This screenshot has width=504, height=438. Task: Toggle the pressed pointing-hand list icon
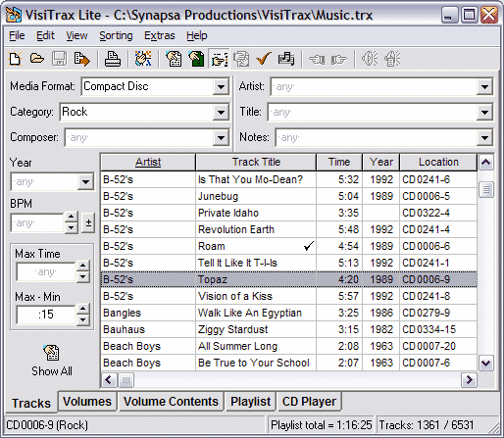[219, 59]
